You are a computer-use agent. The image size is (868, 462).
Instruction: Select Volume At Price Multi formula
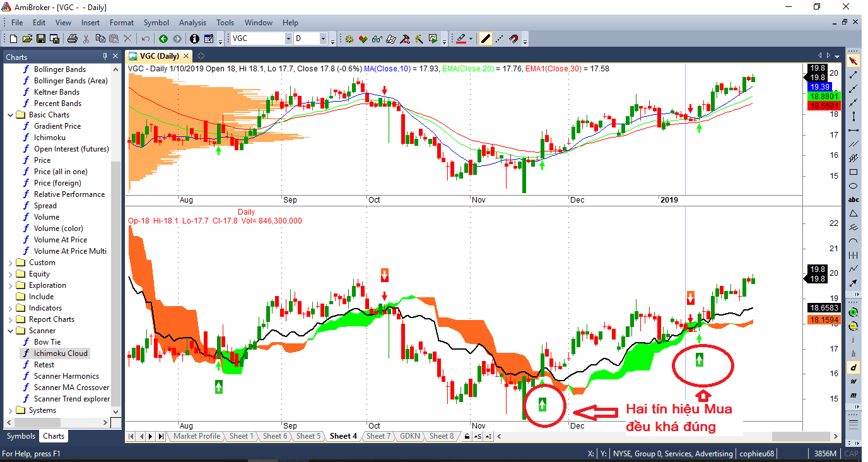(x=70, y=251)
